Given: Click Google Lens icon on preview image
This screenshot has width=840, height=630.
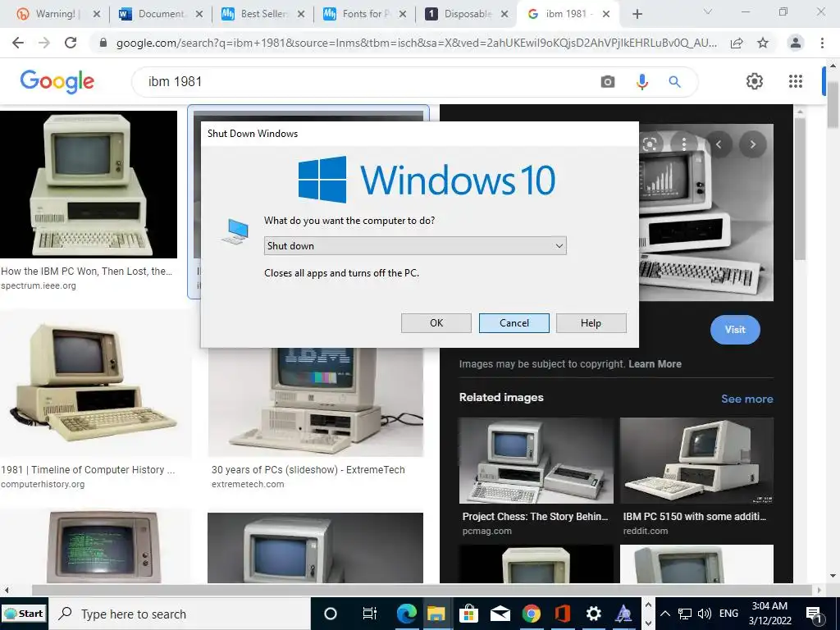Looking at the screenshot, I should click(x=650, y=144).
